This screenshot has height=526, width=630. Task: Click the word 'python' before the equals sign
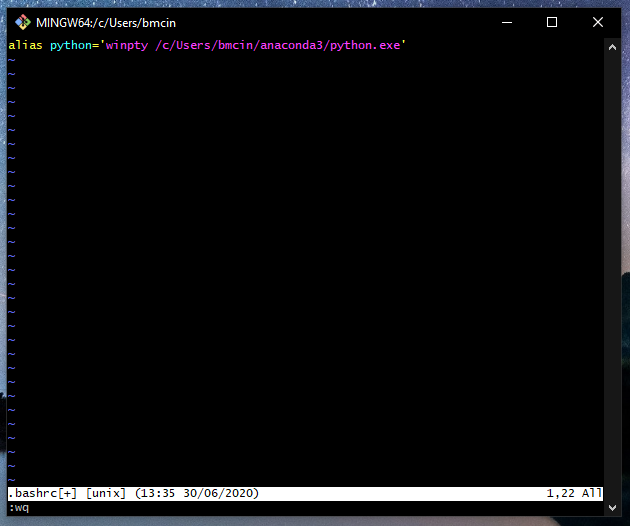(70, 46)
